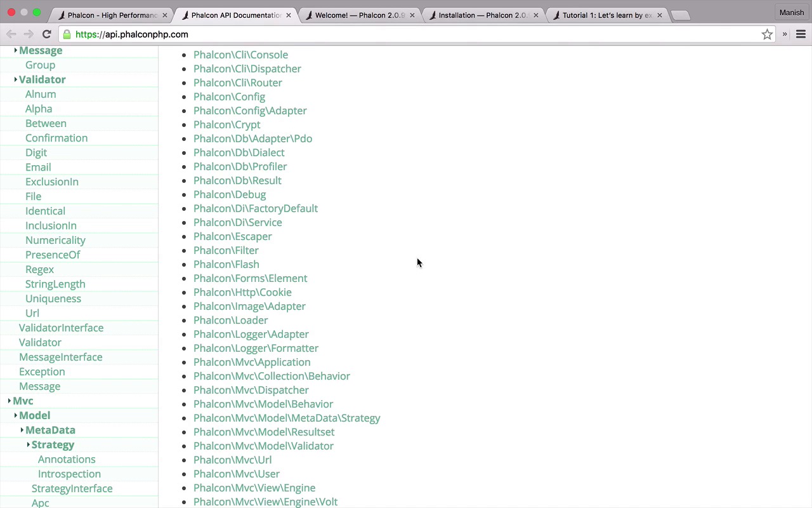This screenshot has width=812, height=508.
Task: Open the Chrome hamburger menu
Action: point(801,34)
